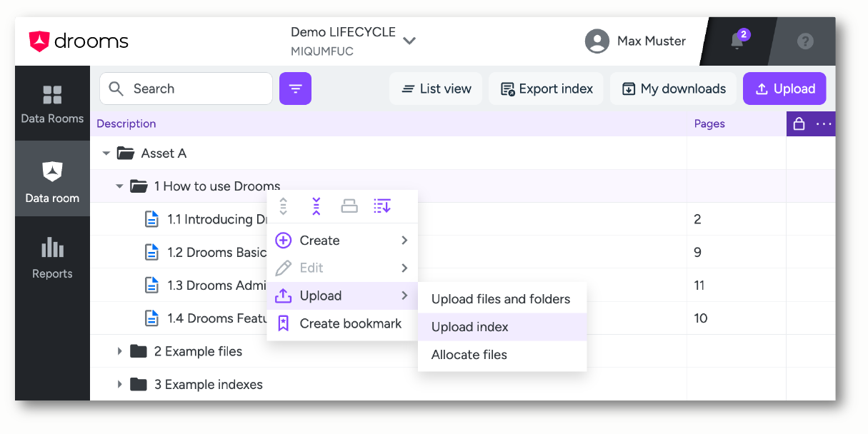This screenshot has width=868, height=434.
Task: Click the grayed expand-all icon in context menu
Action: [x=283, y=206]
